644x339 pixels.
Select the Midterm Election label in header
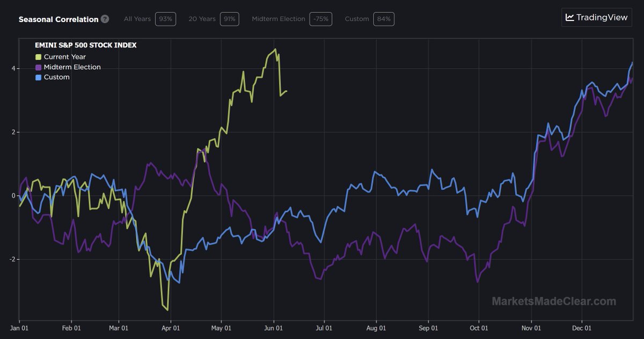(279, 19)
